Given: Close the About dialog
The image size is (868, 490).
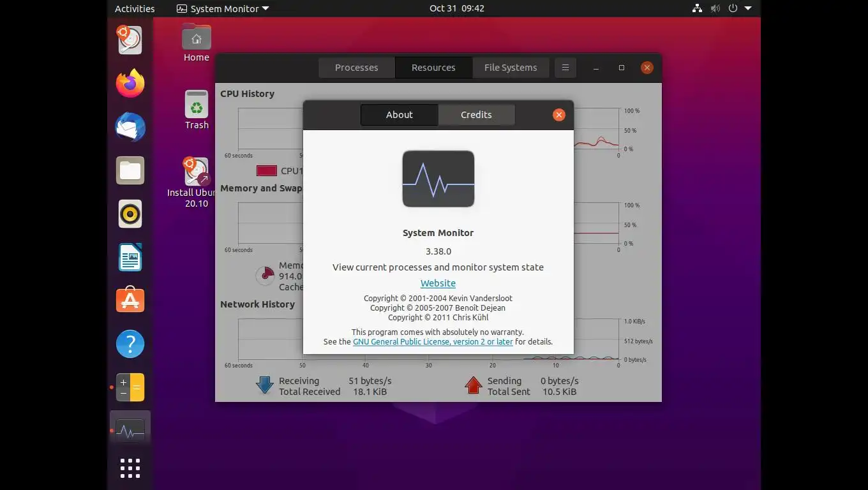Looking at the screenshot, I should coord(559,115).
